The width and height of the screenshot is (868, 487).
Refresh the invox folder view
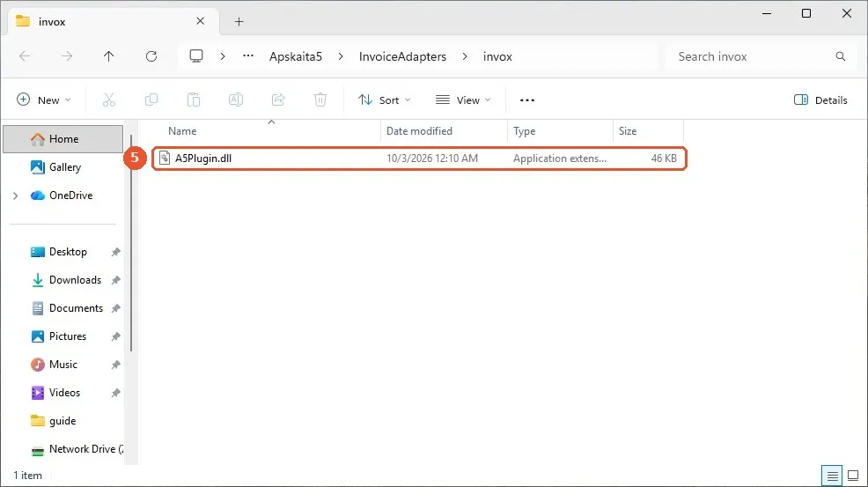coord(151,56)
